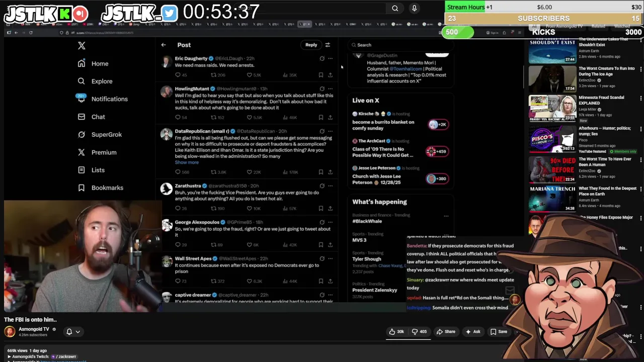Like HowlingMutant's post
Screen dimensions: 644x362
(249, 117)
